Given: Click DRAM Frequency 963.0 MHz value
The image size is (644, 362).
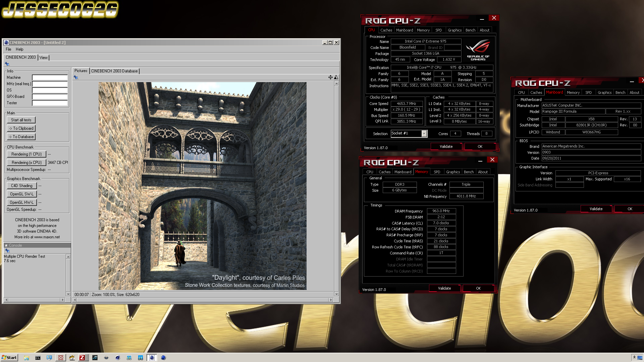Looking at the screenshot, I should pyautogui.click(x=441, y=211).
